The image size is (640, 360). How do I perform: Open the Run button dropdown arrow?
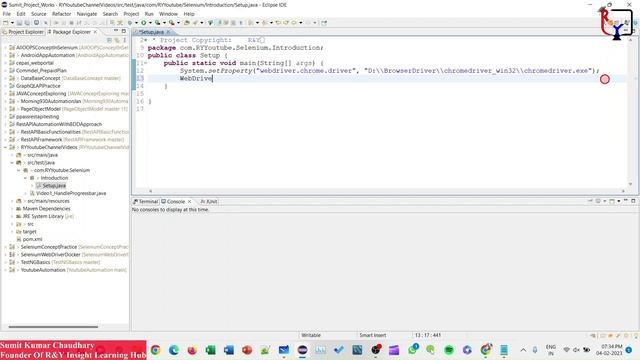[150, 23]
